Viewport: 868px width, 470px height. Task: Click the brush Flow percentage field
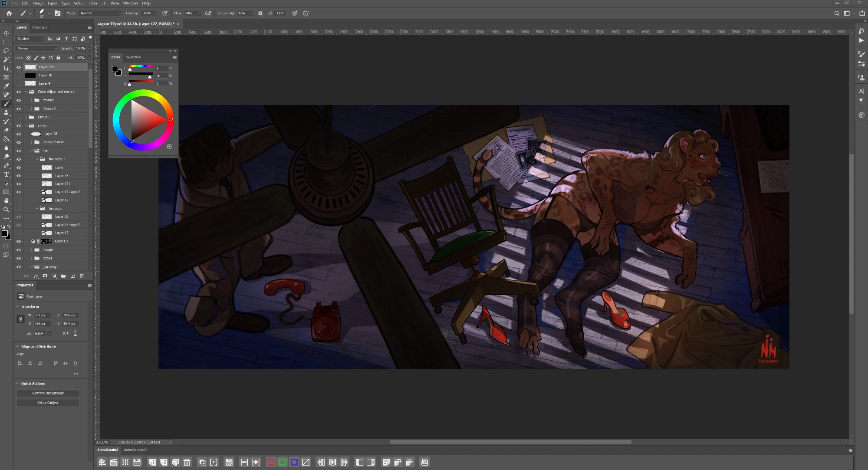[x=190, y=13]
